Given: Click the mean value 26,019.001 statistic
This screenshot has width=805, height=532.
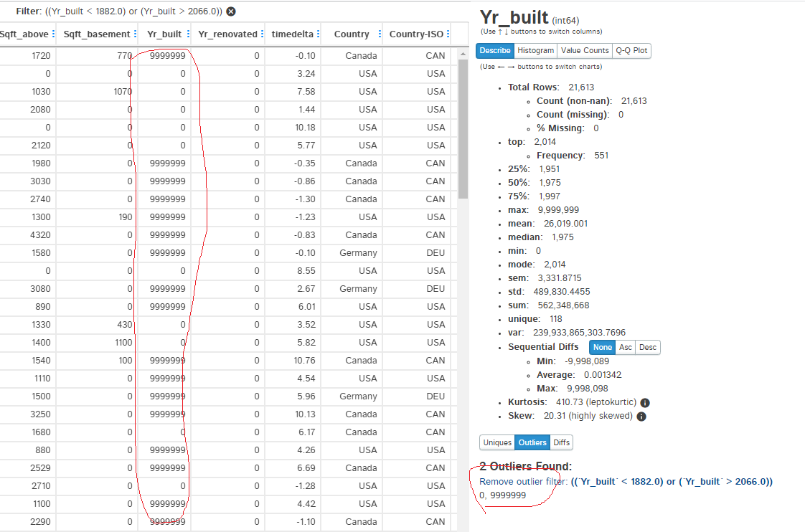Looking at the screenshot, I should [565, 224].
